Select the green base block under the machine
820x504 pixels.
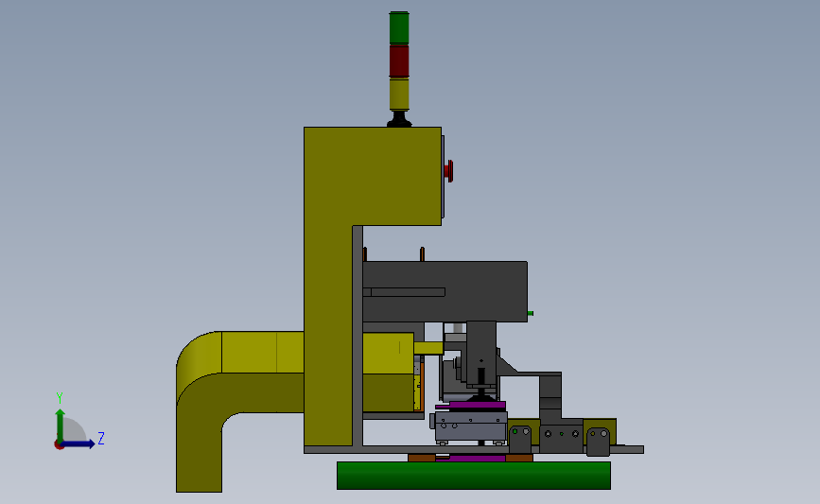tap(473, 476)
